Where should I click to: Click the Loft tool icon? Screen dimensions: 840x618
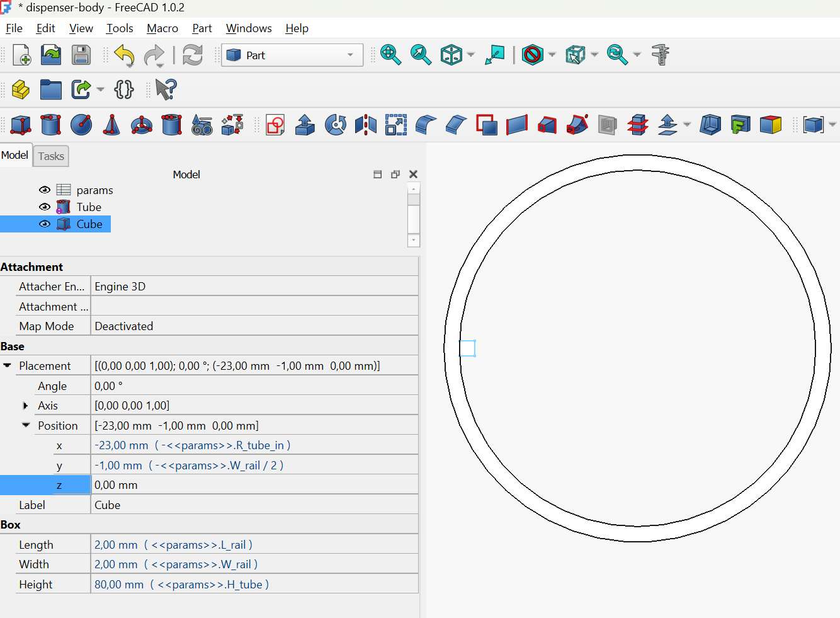pyautogui.click(x=547, y=125)
